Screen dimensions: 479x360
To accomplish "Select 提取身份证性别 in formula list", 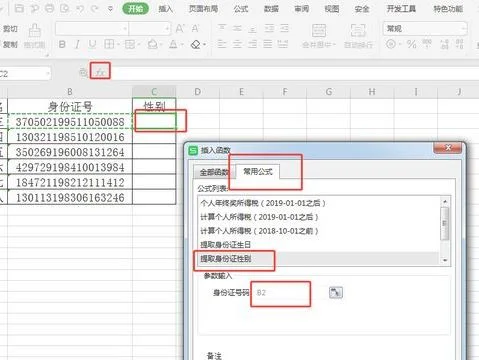I will pyautogui.click(x=318, y=259).
